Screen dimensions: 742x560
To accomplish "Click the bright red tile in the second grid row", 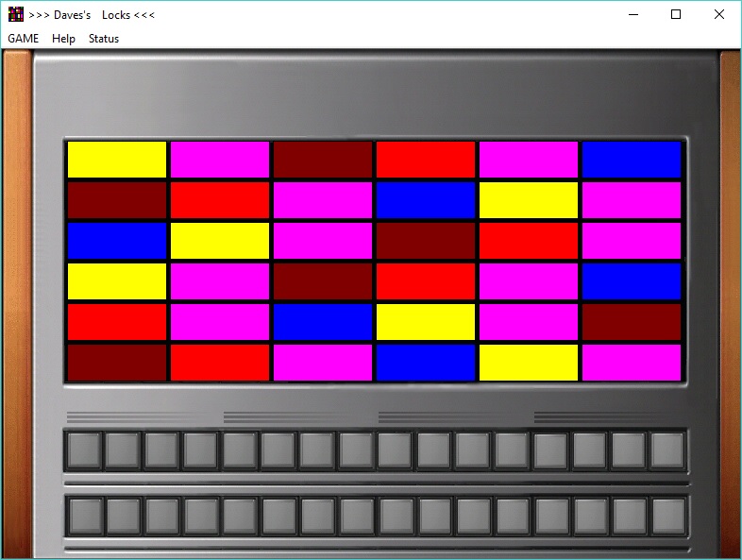I will point(220,200).
